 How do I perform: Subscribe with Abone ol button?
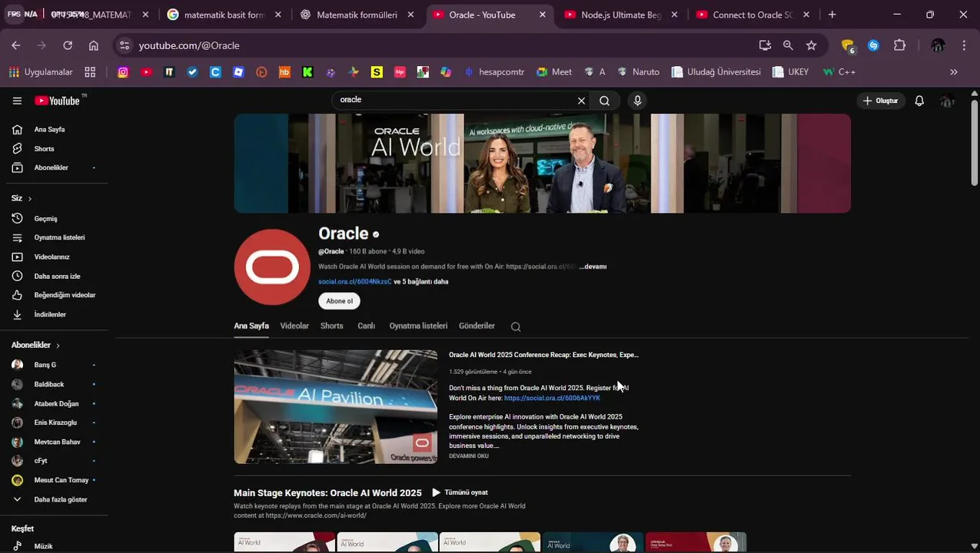[x=339, y=301]
